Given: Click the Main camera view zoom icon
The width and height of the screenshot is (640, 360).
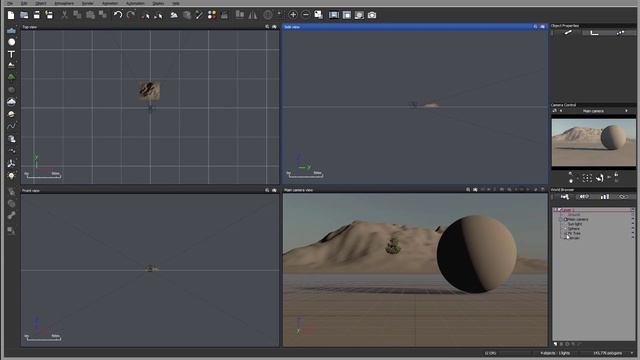Looking at the screenshot, I should pyautogui.click(x=468, y=190).
